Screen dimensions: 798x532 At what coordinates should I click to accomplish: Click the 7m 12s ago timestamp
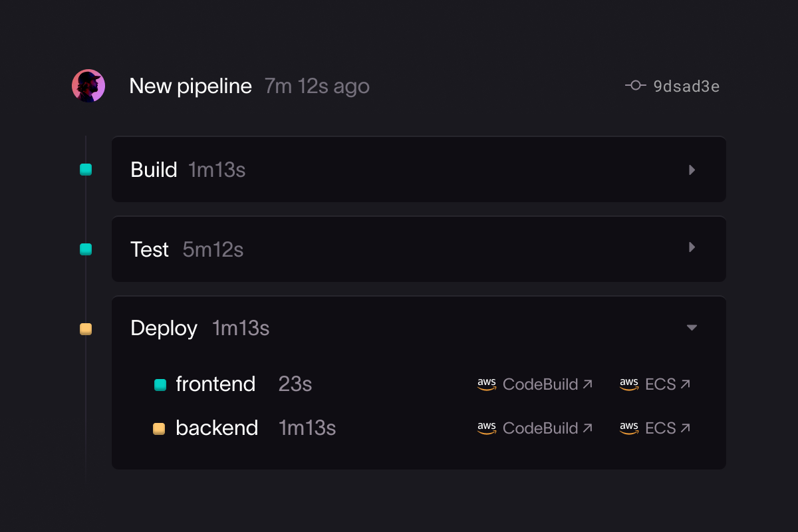point(317,86)
